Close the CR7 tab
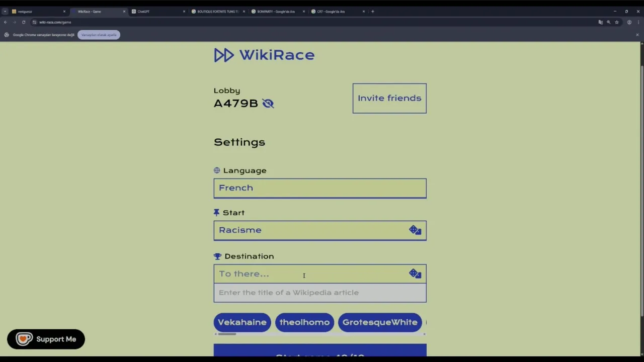This screenshot has height=362, width=644. 363,12
